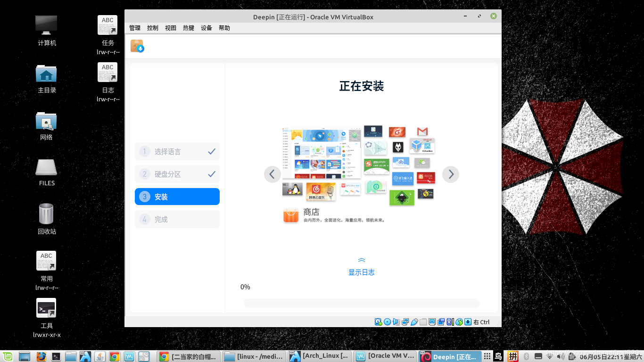Open the 控制 menu in VirtualBox
This screenshot has height=362, width=644.
(153, 28)
